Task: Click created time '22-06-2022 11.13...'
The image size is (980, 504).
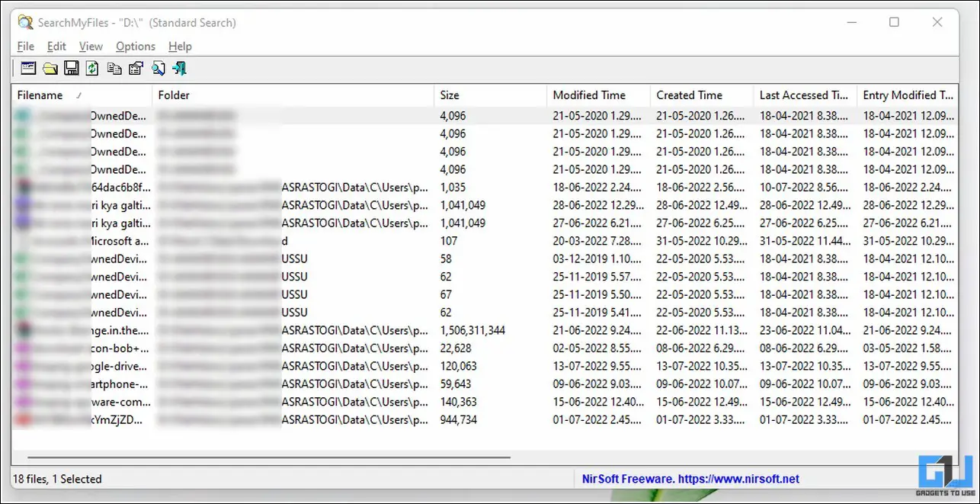Action: point(701,330)
